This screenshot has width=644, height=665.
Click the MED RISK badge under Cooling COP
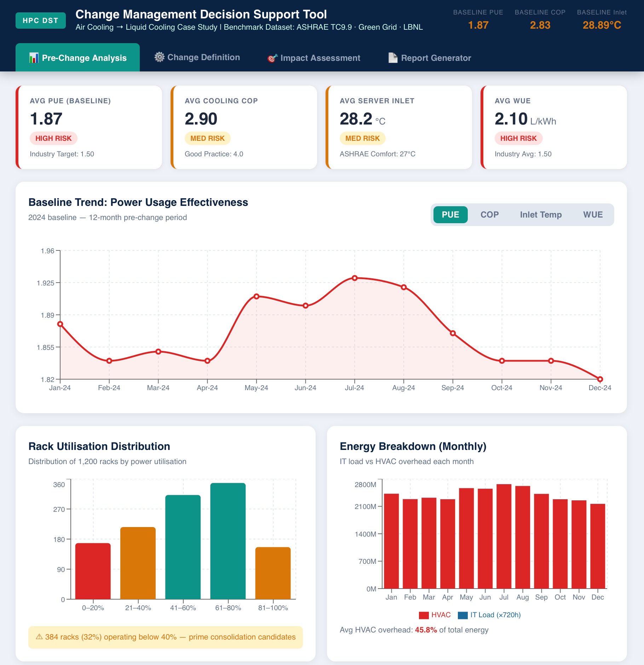point(207,138)
